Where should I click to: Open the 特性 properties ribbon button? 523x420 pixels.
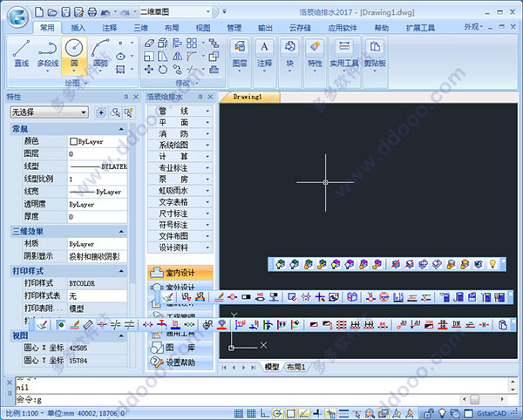click(315, 55)
